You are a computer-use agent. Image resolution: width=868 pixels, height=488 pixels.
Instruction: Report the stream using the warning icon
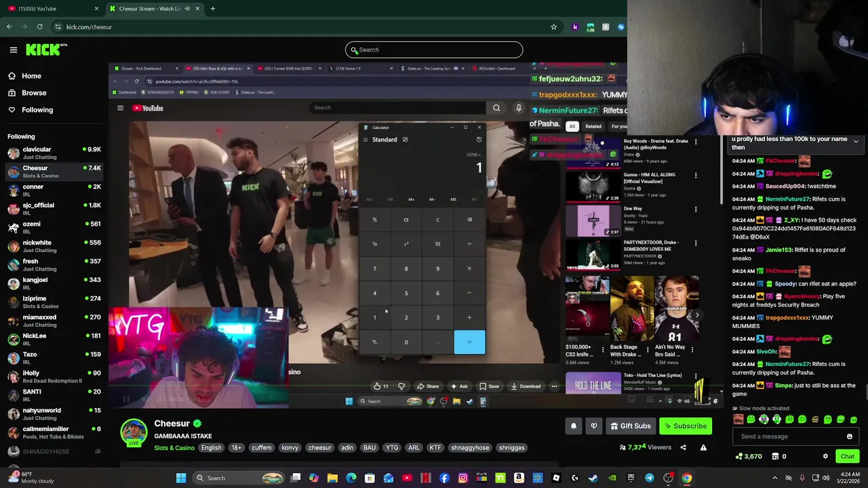tap(703, 447)
